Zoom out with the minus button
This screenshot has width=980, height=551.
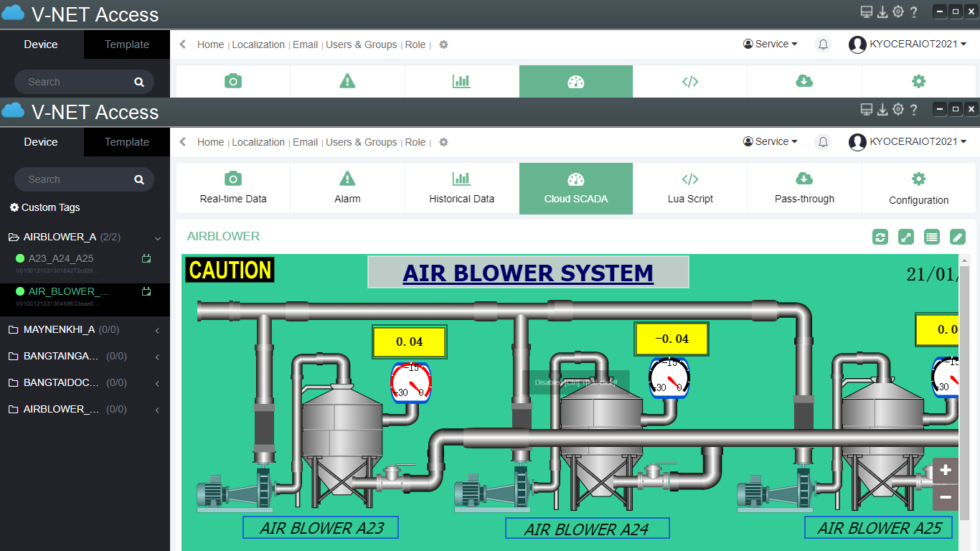946,497
